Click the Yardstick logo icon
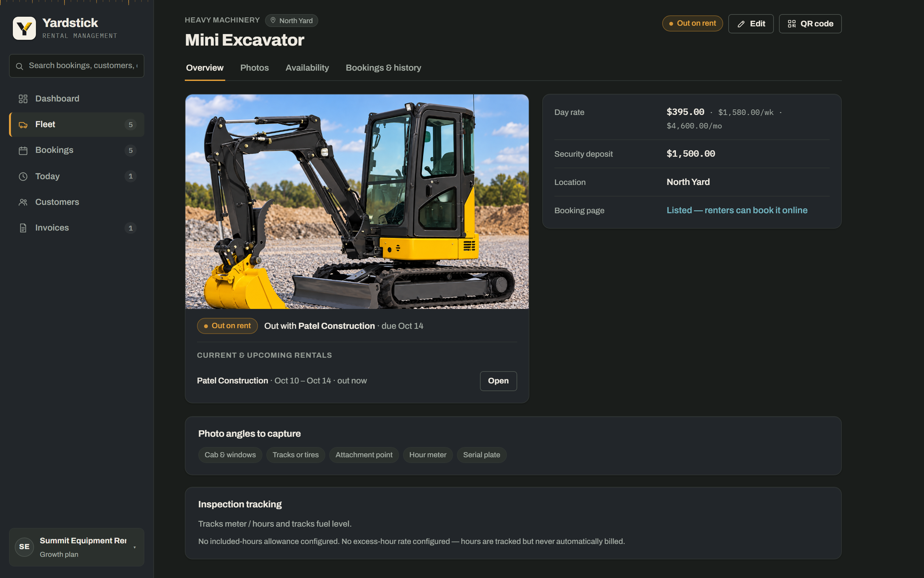This screenshot has width=924, height=578. pos(24,28)
